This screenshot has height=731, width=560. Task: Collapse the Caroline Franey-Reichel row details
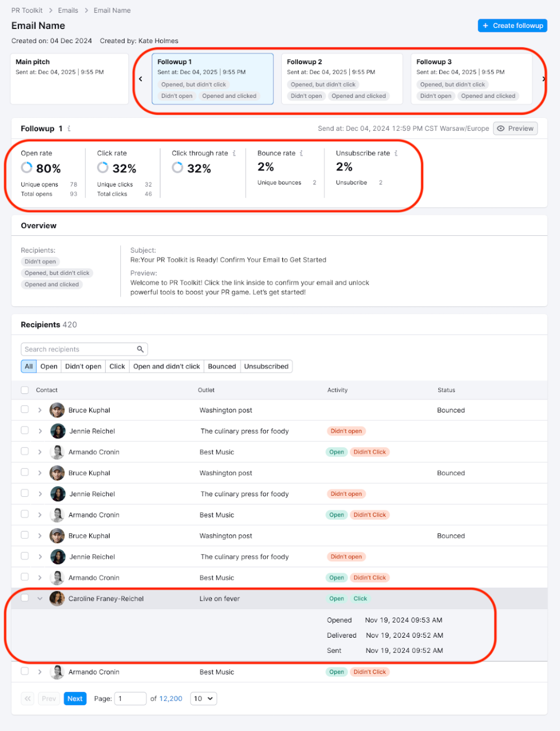click(x=40, y=599)
